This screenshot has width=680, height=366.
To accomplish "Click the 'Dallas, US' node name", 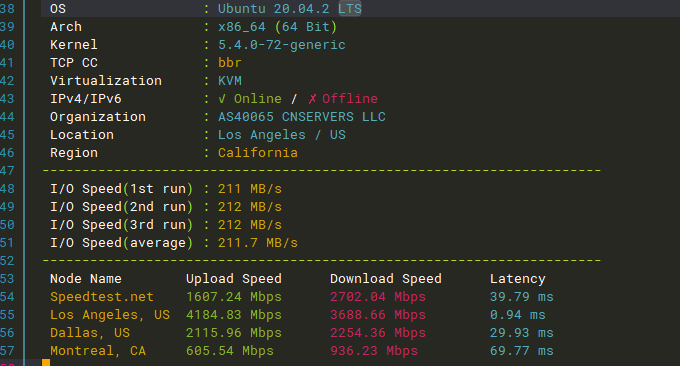I will click(90, 333).
